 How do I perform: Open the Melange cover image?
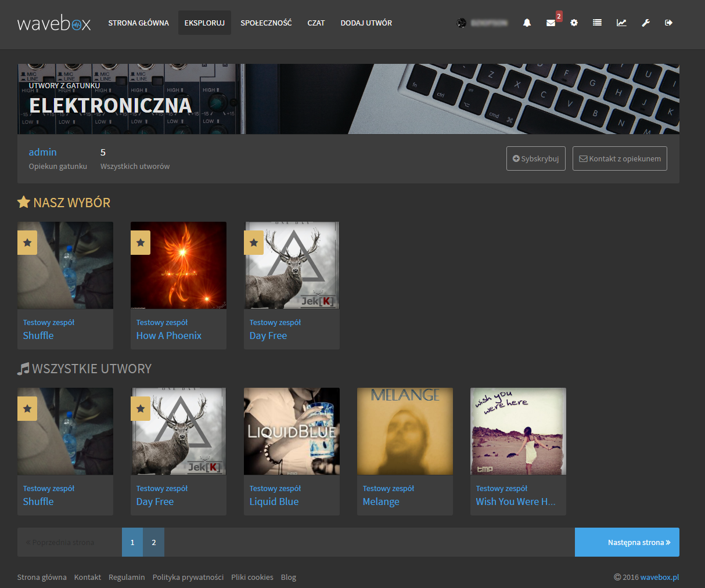tap(405, 431)
